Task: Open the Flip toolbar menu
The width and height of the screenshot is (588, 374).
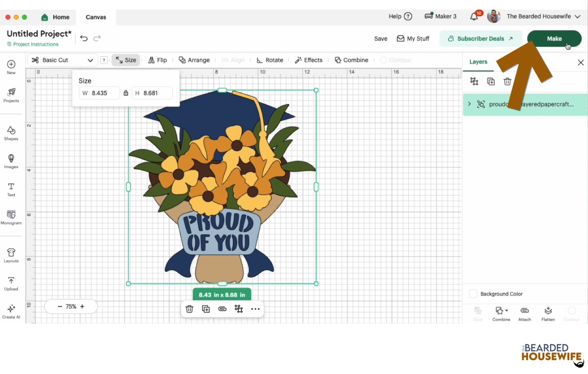Action: coord(158,60)
